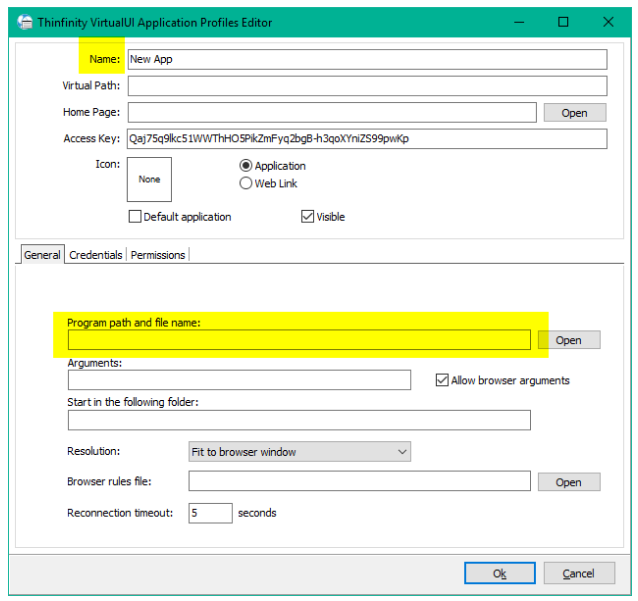Click the Home Page input field
638x601 pixels.
pos(332,112)
